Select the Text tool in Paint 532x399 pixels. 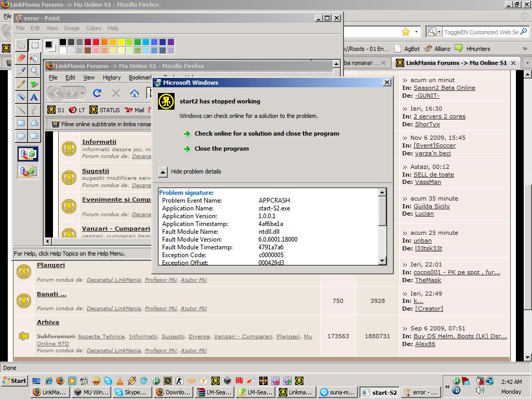[x=34, y=97]
